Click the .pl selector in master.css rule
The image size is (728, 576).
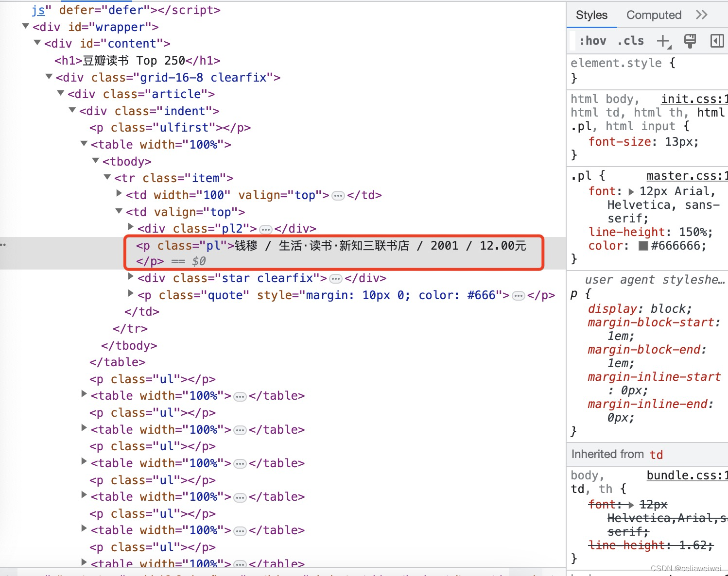click(x=581, y=176)
